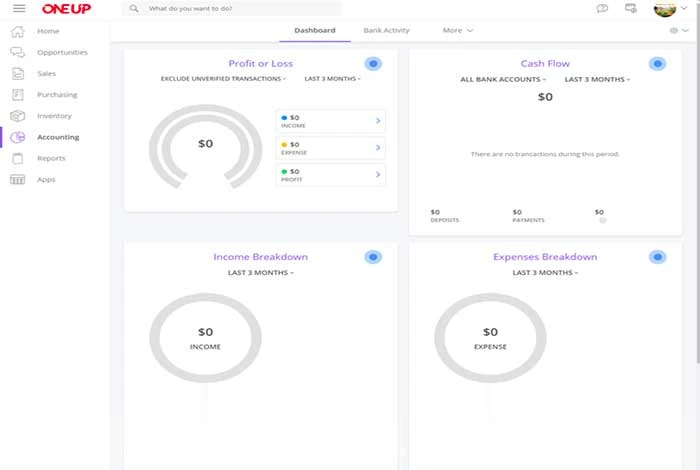700x470 pixels.
Task: Open the More tab menu
Action: pyautogui.click(x=458, y=30)
